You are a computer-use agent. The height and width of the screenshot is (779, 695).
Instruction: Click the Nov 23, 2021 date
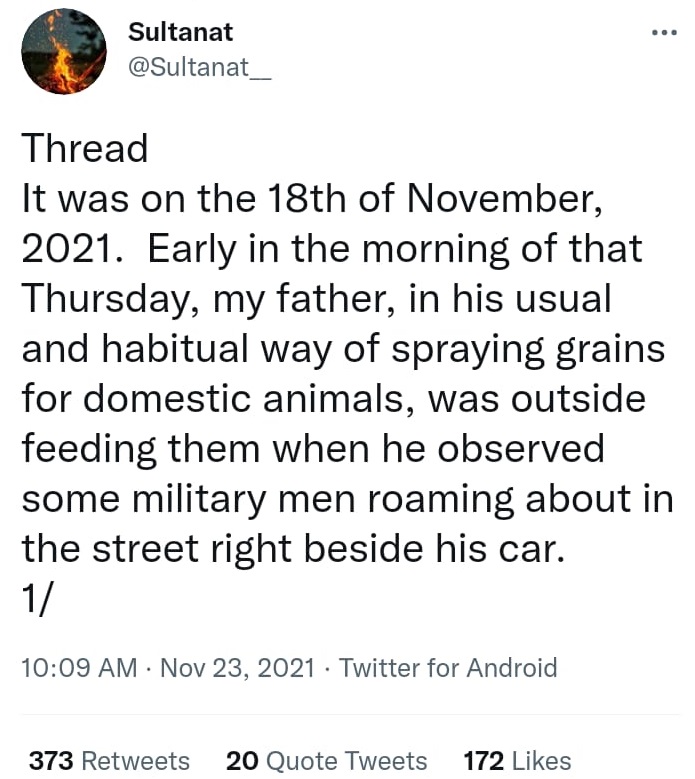coord(236,668)
